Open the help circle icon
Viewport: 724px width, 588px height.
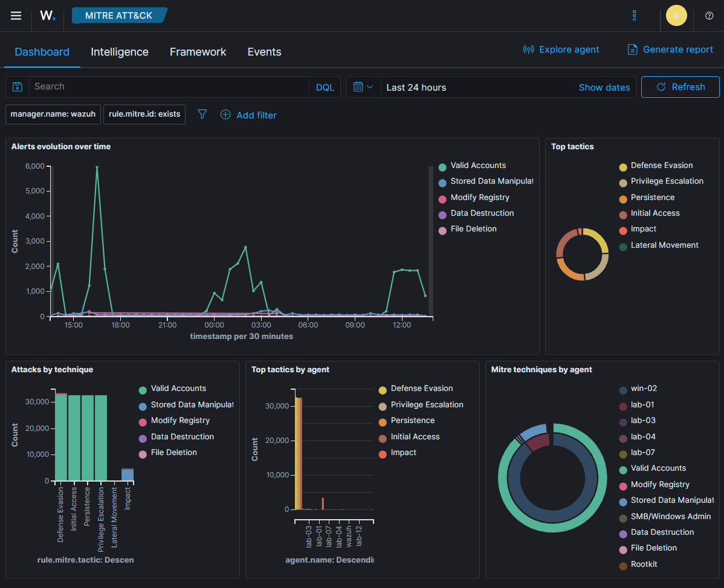(709, 16)
